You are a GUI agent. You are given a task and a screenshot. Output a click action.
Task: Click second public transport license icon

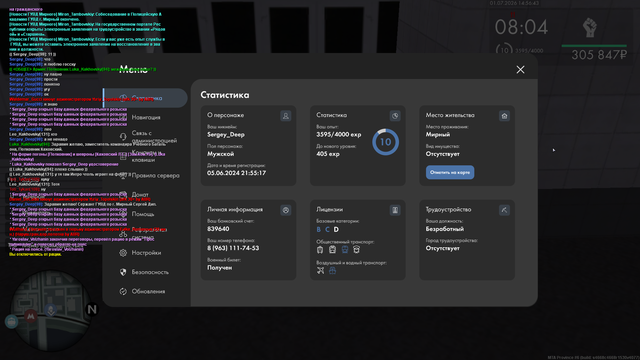[x=332, y=249]
